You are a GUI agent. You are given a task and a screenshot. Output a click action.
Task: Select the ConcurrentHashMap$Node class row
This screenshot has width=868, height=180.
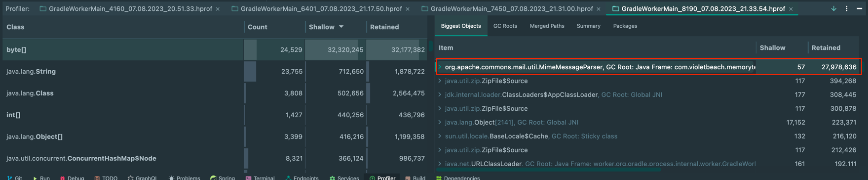coord(215,158)
